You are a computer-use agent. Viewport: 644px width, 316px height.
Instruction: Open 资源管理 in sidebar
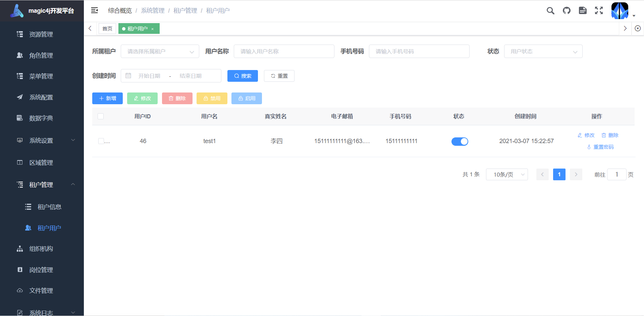click(x=42, y=34)
